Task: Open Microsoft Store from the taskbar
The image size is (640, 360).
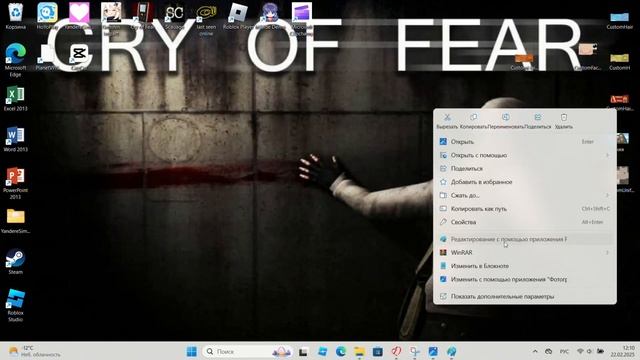Action: pyautogui.click(x=378, y=351)
